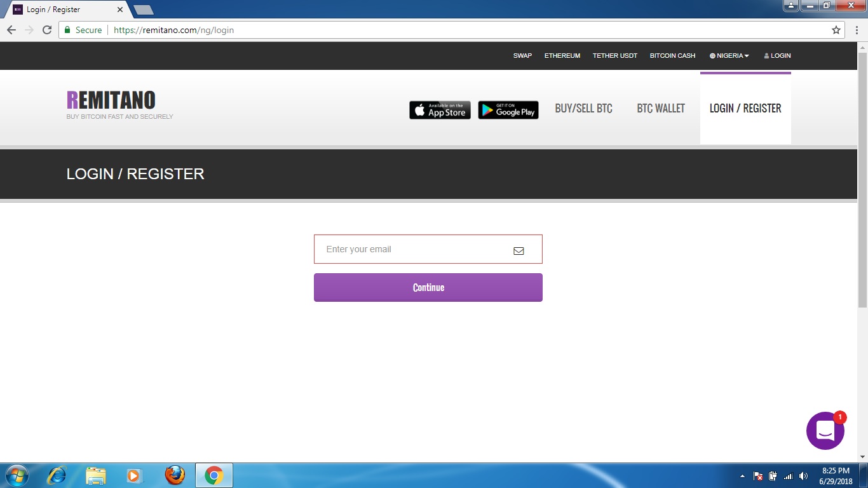
Task: Click the Remitano logo
Action: pyautogui.click(x=111, y=100)
